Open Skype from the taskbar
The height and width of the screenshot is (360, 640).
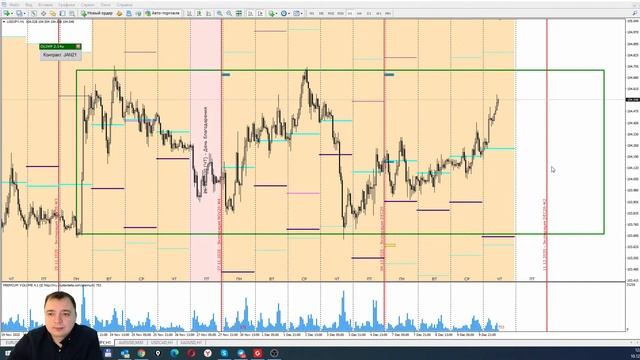(224, 353)
